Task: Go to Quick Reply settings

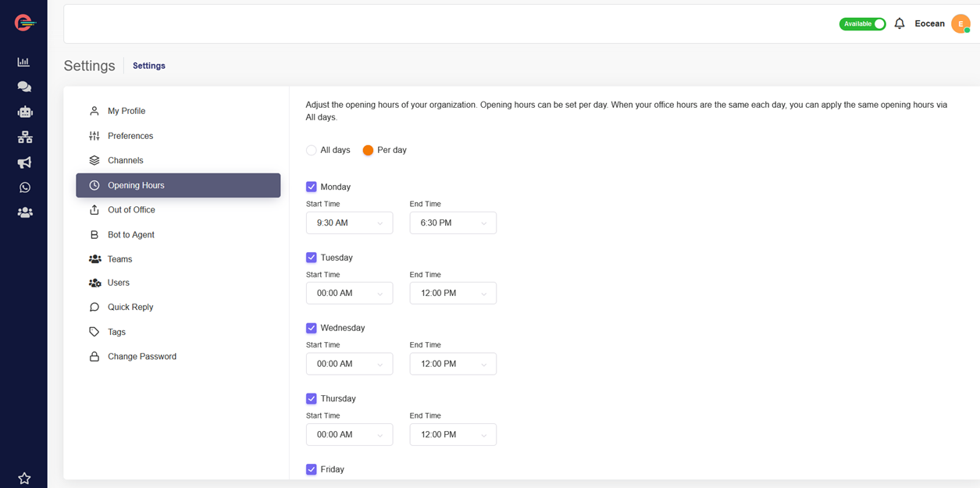Action: click(130, 307)
